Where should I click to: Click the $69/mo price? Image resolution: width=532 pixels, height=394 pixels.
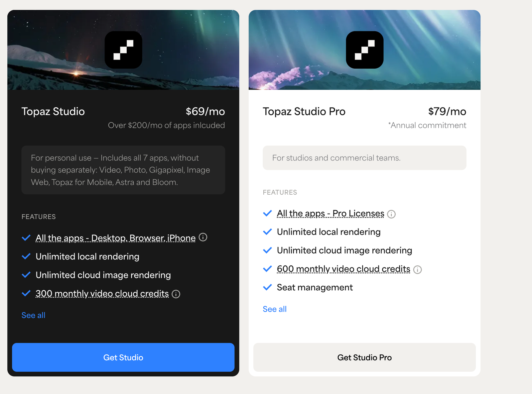205,111
